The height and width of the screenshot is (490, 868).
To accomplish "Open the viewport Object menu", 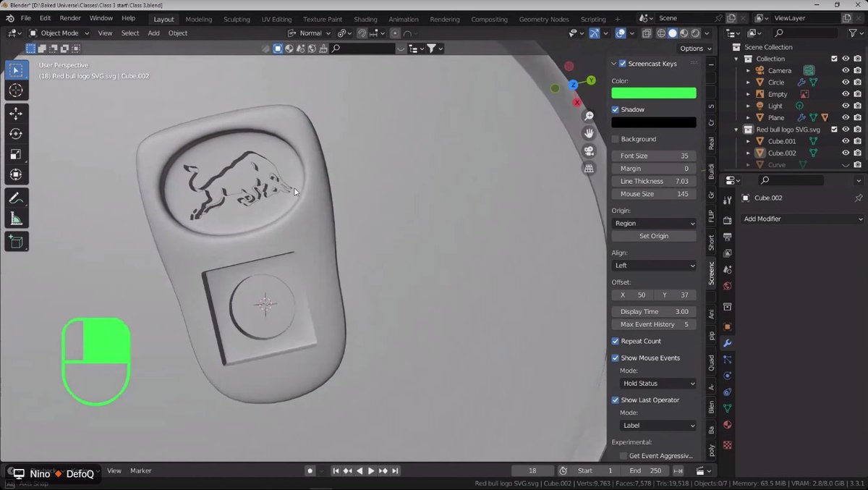I will click(178, 33).
